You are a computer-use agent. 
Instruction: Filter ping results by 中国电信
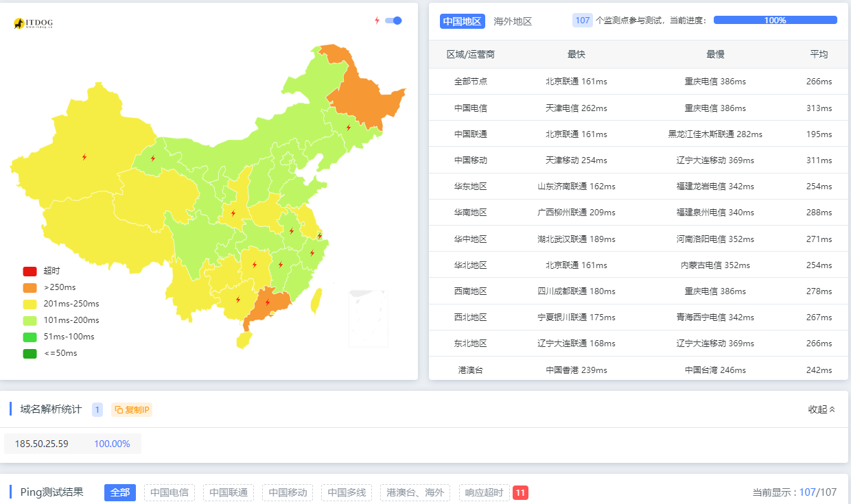pyautogui.click(x=170, y=492)
